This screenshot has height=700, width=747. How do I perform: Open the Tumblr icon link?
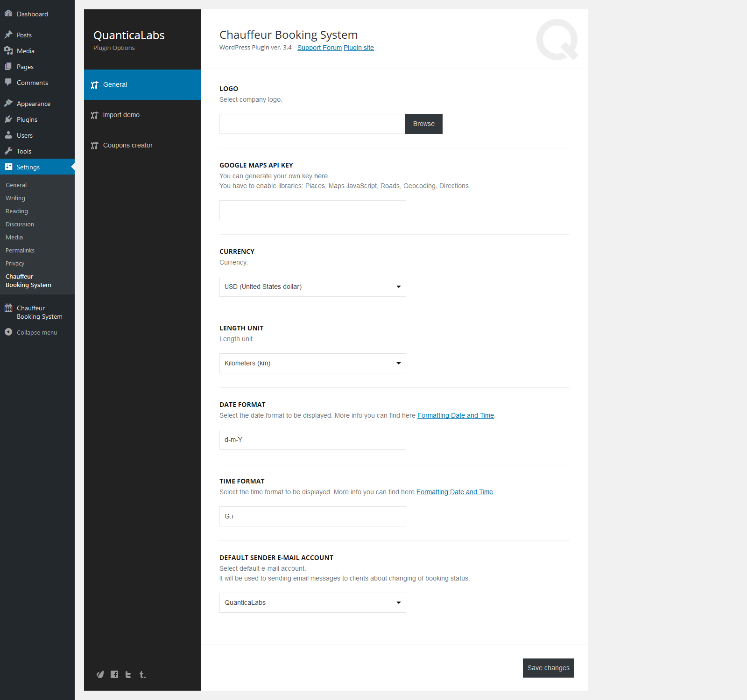tap(142, 674)
